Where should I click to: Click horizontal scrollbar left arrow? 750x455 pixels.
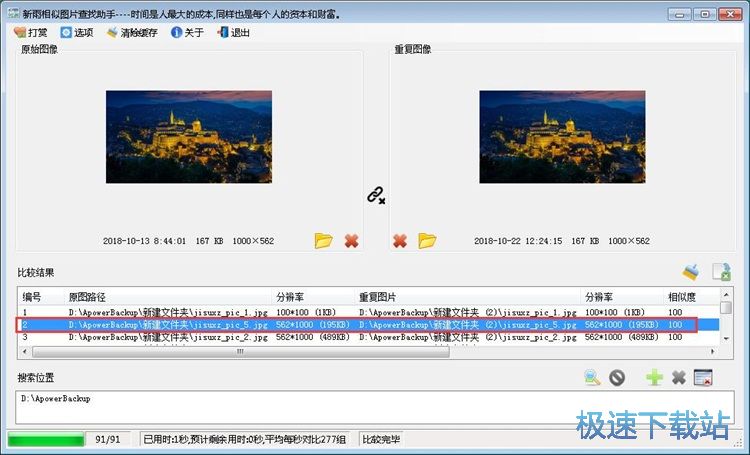tap(25, 352)
